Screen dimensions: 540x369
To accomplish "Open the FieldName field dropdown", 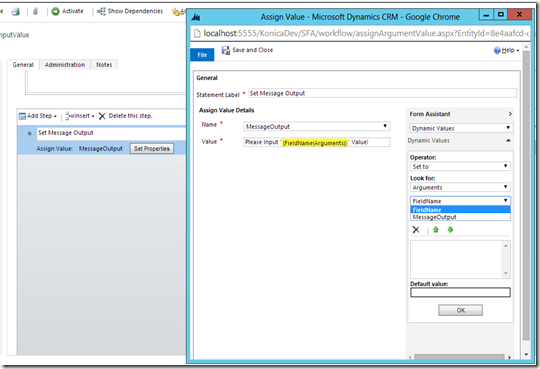I will pyautogui.click(x=460, y=201).
